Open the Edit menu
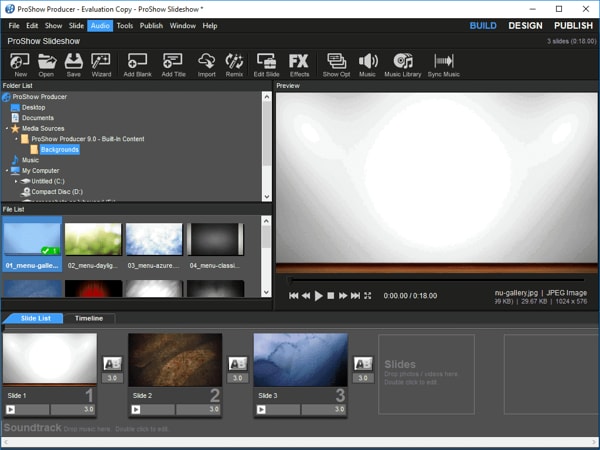Image resolution: width=600 pixels, height=450 pixels. pyautogui.click(x=32, y=26)
